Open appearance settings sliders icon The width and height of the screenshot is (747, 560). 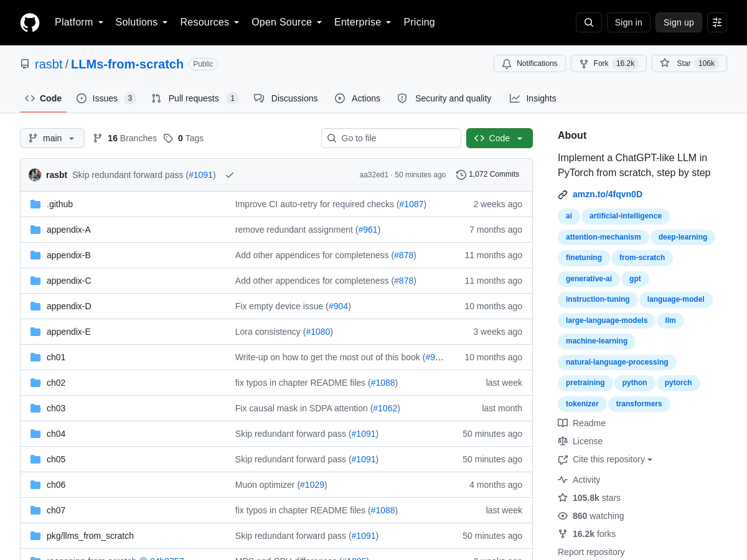click(717, 22)
